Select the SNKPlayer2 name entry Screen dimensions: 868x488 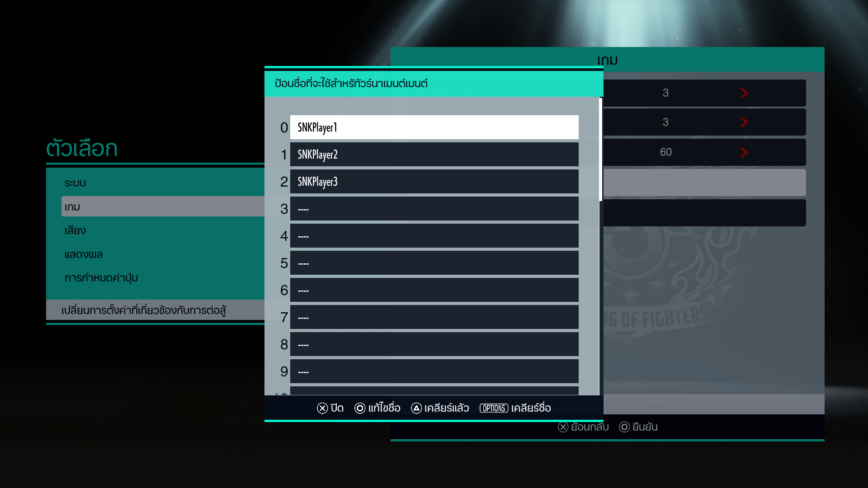click(x=434, y=155)
